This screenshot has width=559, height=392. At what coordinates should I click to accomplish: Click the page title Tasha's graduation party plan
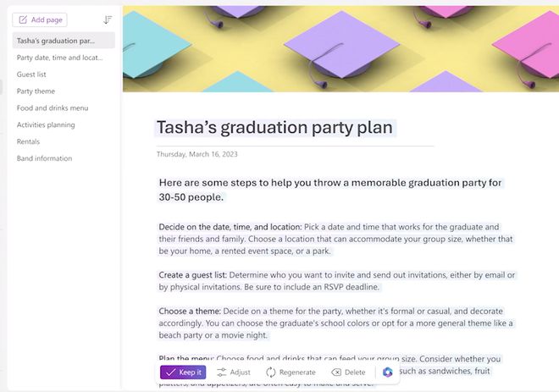click(x=274, y=128)
